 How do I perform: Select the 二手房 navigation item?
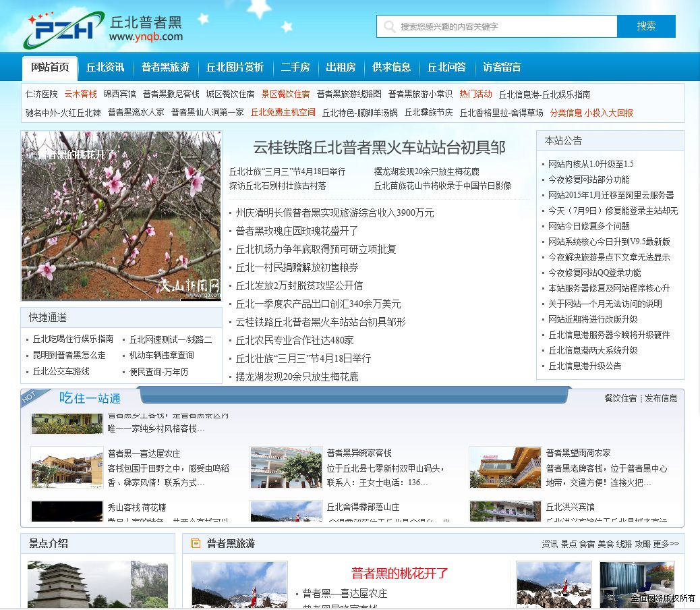[x=295, y=67]
